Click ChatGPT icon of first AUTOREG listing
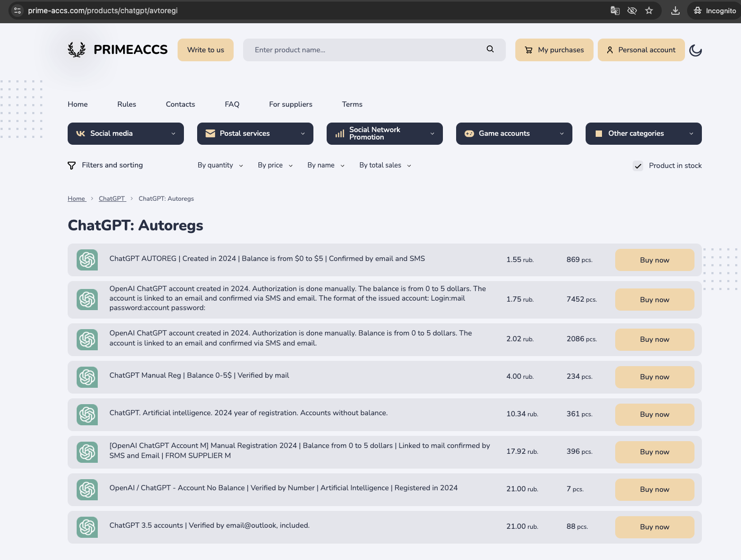741x560 pixels. pos(87,260)
